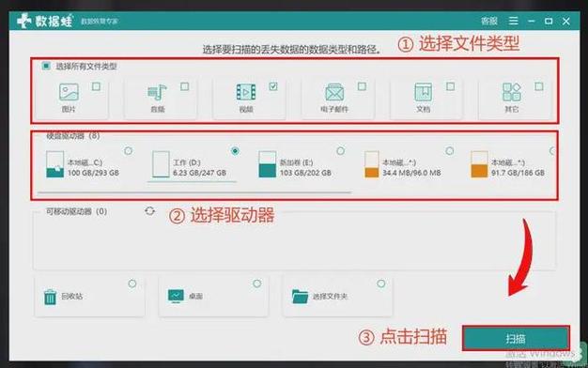Click the 91.7 GB/186 GB size text
Viewport: 588px width, 368px height.
click(518, 173)
